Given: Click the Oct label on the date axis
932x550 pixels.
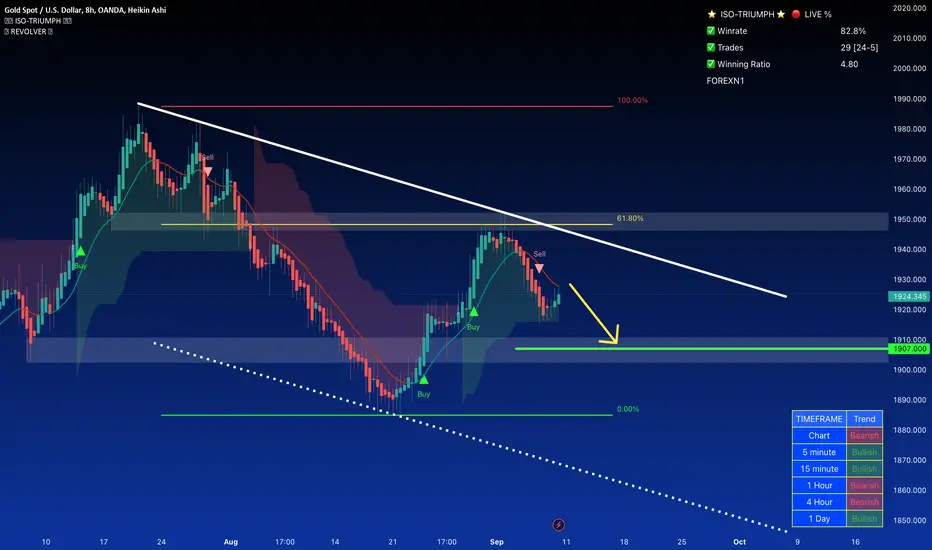Looking at the screenshot, I should tap(739, 542).
